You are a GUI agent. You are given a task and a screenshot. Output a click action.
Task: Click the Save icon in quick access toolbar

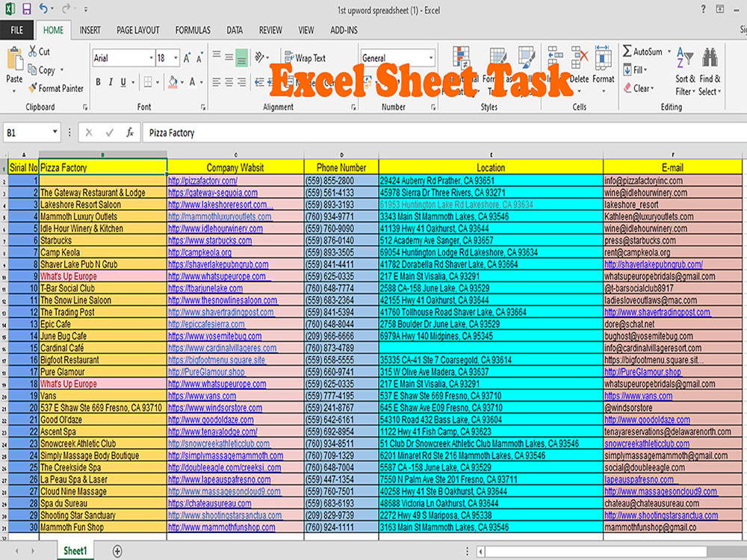click(x=27, y=8)
